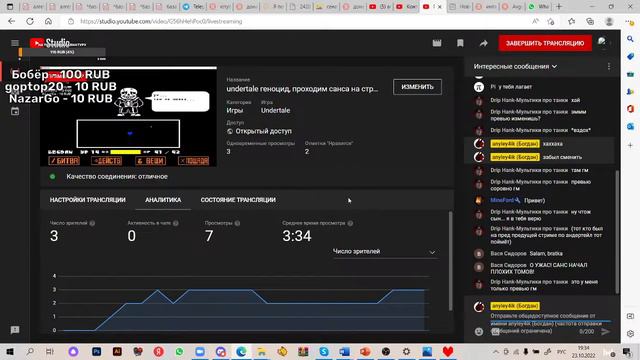This screenshot has width=640, height=360.
Task: Switch to the Telegram browser tab
Action: point(193,7)
